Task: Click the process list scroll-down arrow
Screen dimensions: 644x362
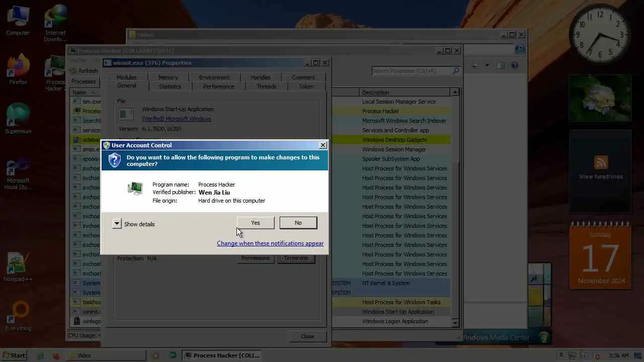Action: [455, 322]
